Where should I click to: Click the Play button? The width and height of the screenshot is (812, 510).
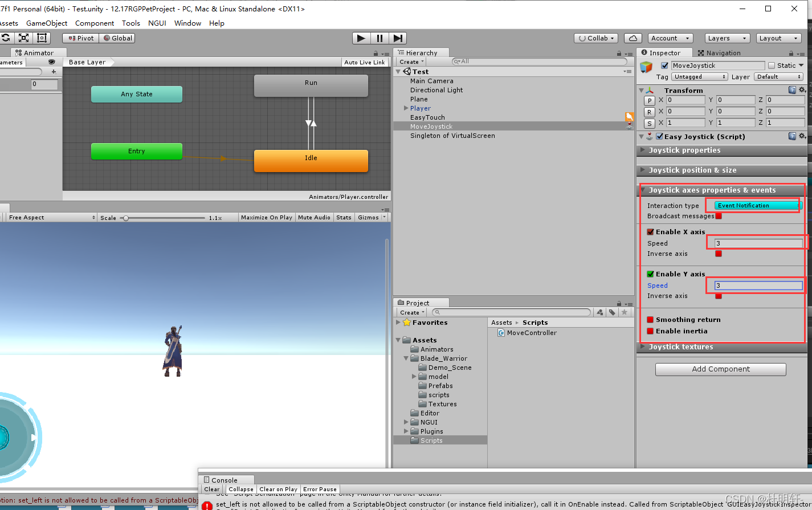coord(361,38)
